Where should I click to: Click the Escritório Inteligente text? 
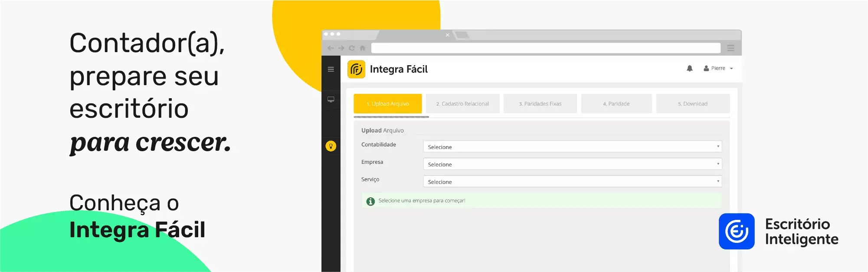(x=802, y=232)
